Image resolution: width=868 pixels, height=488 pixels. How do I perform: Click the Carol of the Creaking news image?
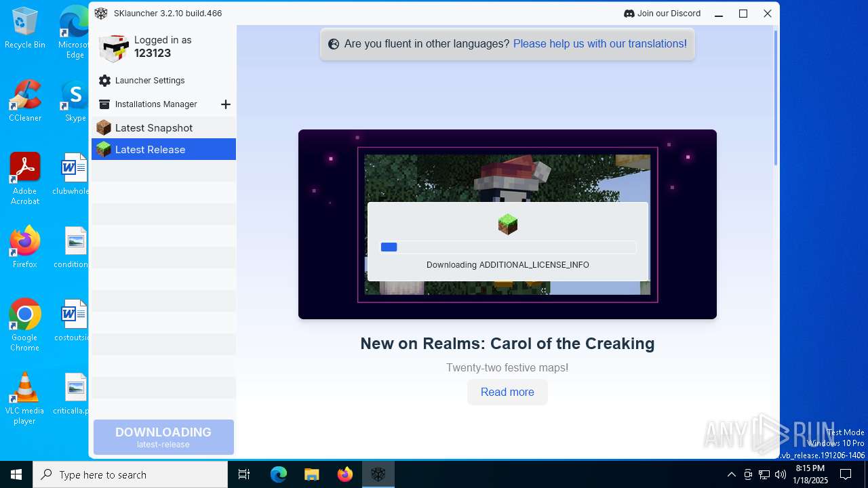tap(507, 224)
